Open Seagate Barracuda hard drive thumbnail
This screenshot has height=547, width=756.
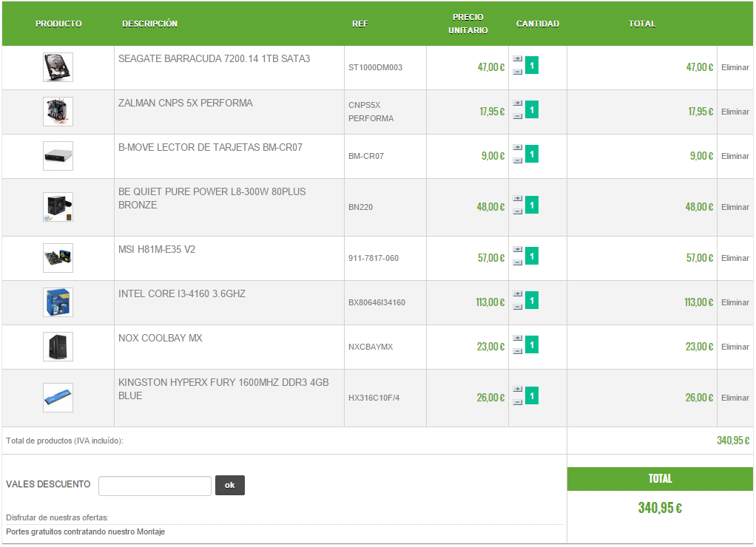(x=58, y=67)
